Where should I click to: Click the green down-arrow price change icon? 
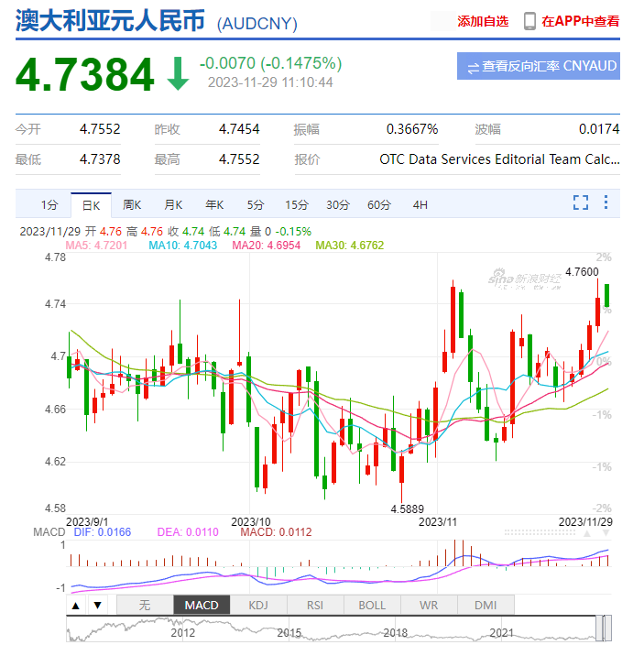point(177,75)
